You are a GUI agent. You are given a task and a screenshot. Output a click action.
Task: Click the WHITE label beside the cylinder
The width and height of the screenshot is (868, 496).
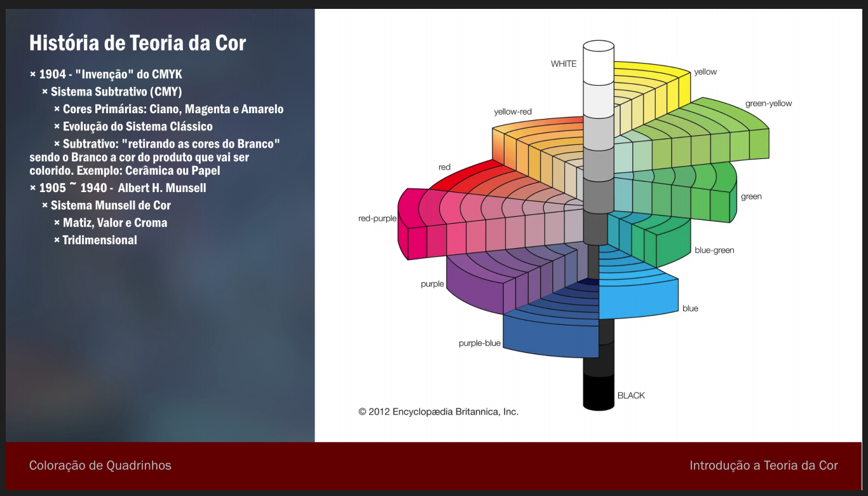point(564,64)
